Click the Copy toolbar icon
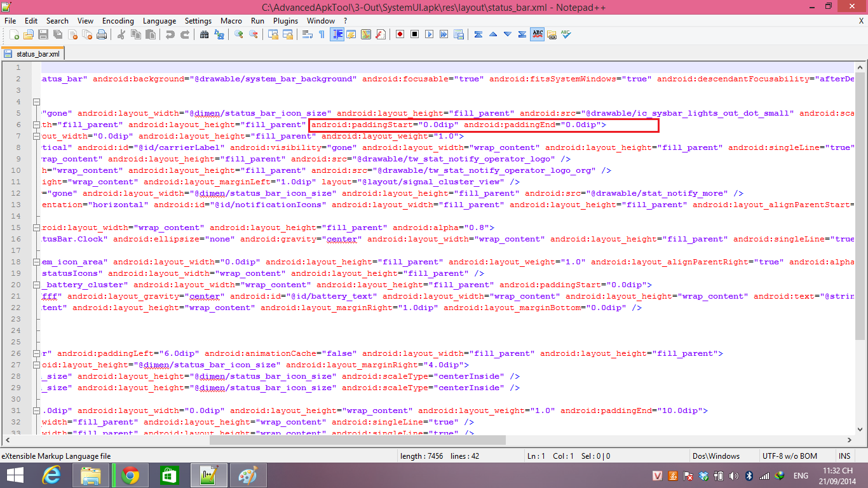This screenshot has height=488, width=868. point(135,34)
